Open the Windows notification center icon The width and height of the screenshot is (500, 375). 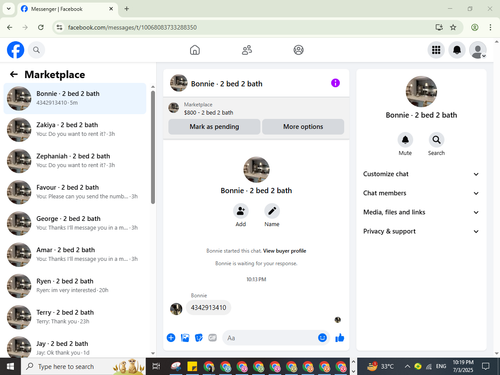[x=486, y=366]
